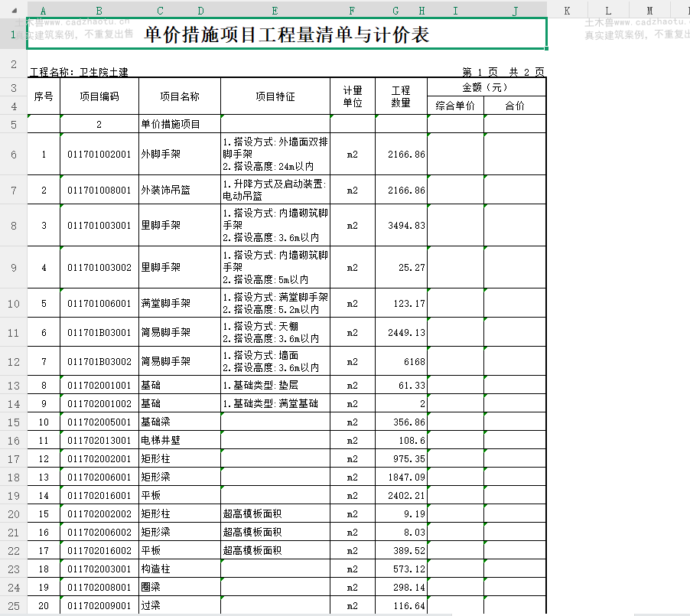Viewport: 690px width, 616px height.
Task: Click code cell 011701003002
Action: click(x=99, y=267)
